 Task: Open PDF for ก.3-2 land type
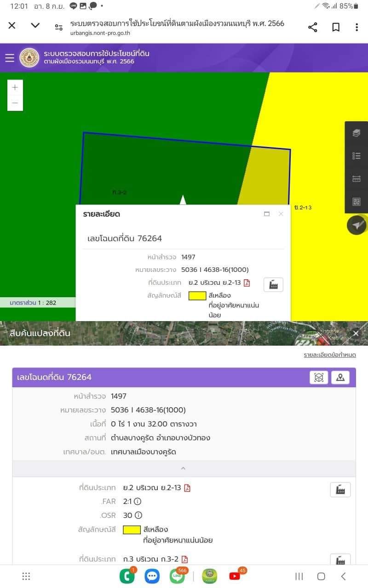[184, 559]
